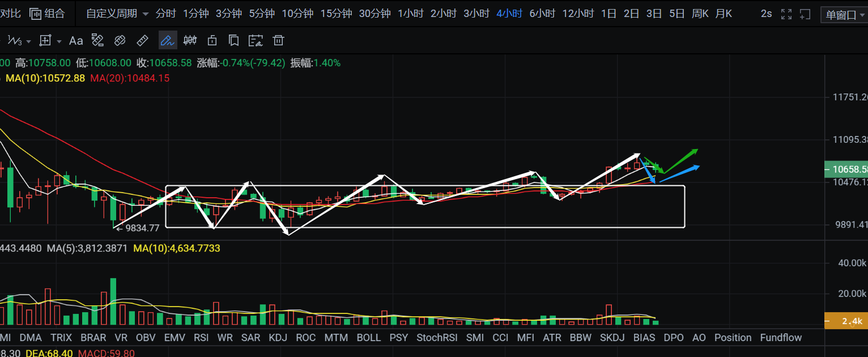The image size is (868, 357).
Task: Select the BRAR indicator
Action: click(x=93, y=338)
